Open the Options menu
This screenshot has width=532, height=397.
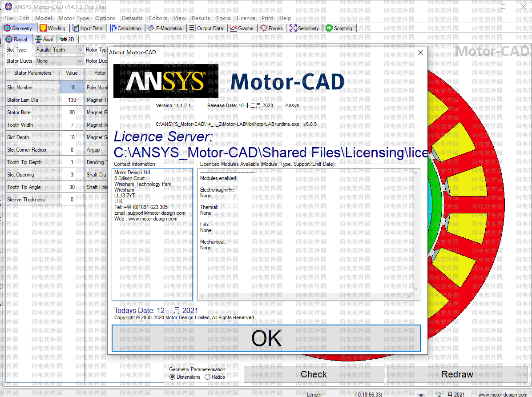tap(105, 18)
